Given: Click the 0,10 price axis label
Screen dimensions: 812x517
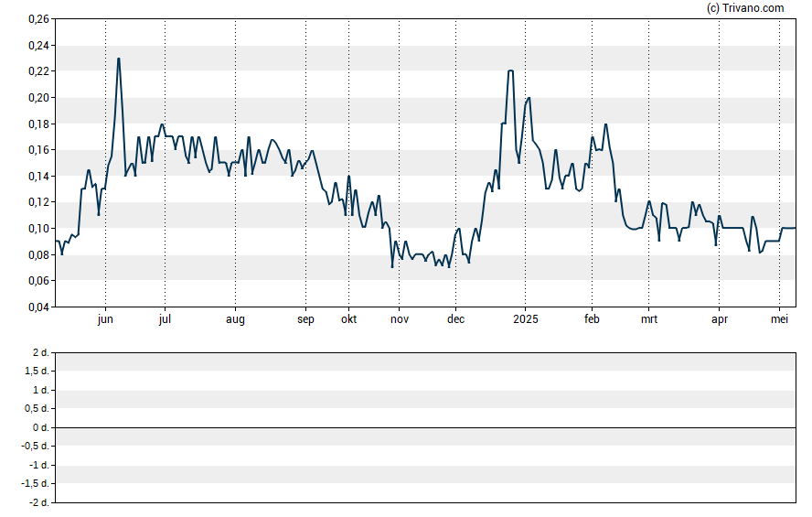Looking at the screenshot, I should tap(38, 229).
